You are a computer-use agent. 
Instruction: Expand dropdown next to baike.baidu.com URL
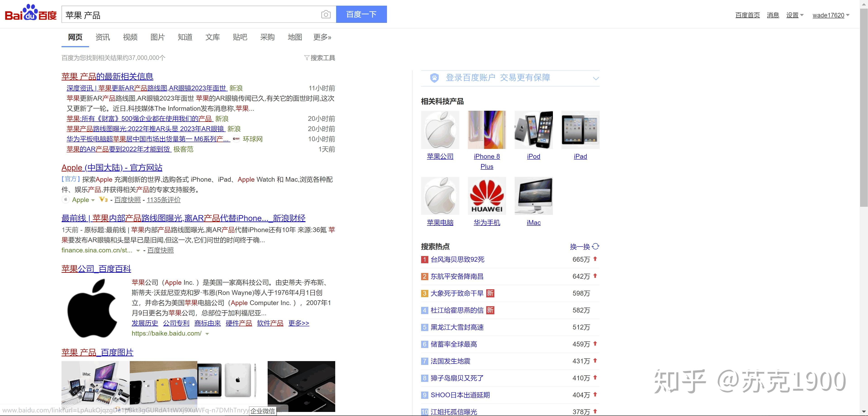[x=207, y=334]
